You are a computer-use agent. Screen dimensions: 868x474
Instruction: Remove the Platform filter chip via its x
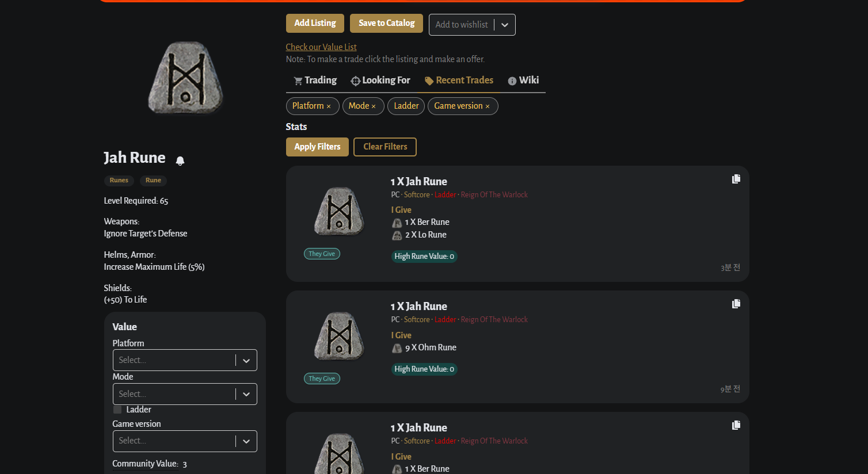(x=329, y=106)
